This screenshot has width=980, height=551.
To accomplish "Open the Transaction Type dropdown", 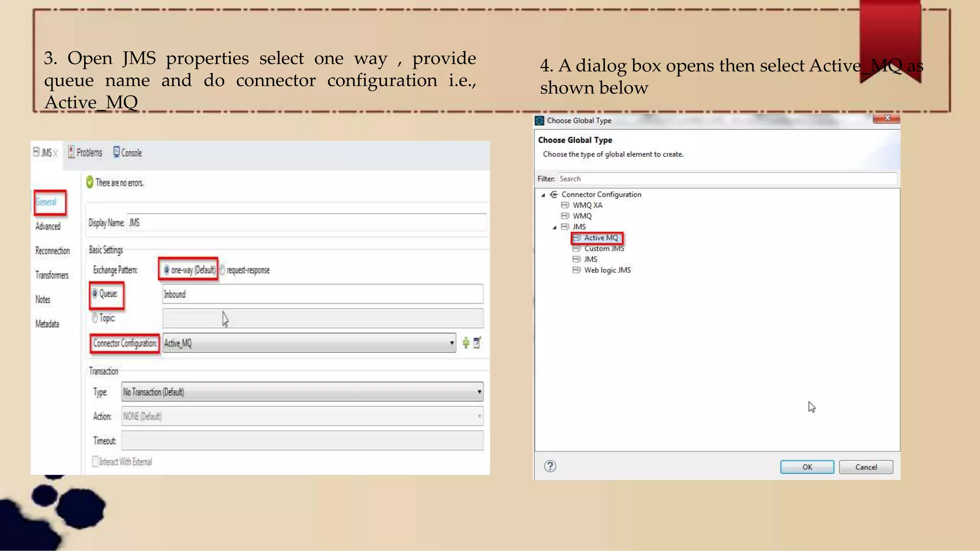I will pos(302,392).
